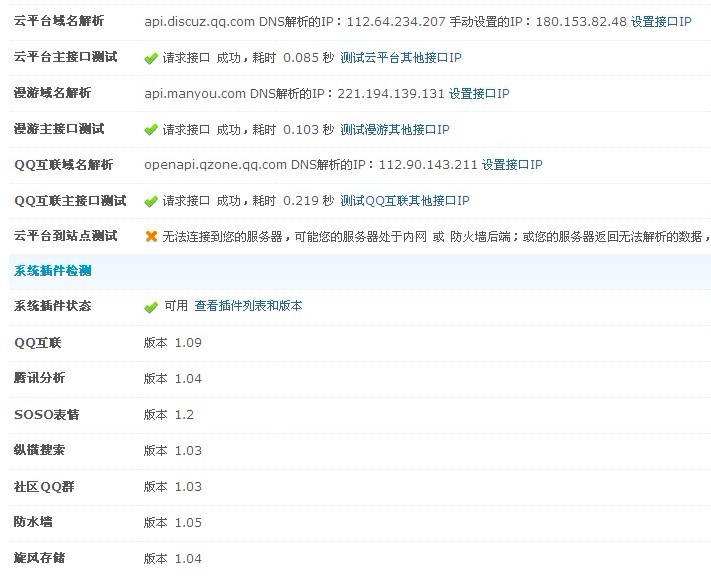Select the 云平台域名解析 label
Screen dimensions: 711x587
[59, 21]
